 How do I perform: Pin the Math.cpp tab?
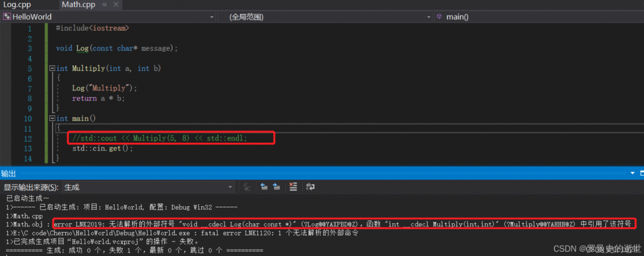click(104, 5)
